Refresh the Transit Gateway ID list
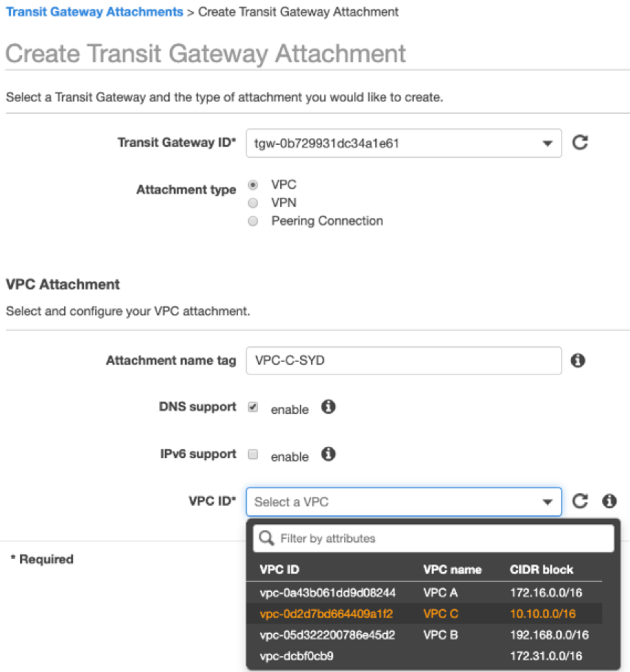This screenshot has height=672, width=630. (x=580, y=142)
